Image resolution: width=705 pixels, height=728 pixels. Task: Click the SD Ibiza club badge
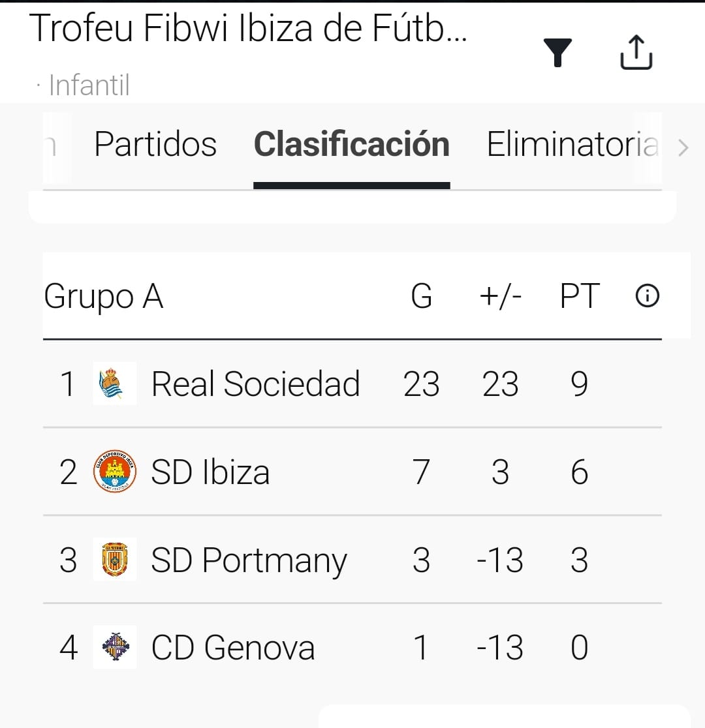tap(115, 472)
